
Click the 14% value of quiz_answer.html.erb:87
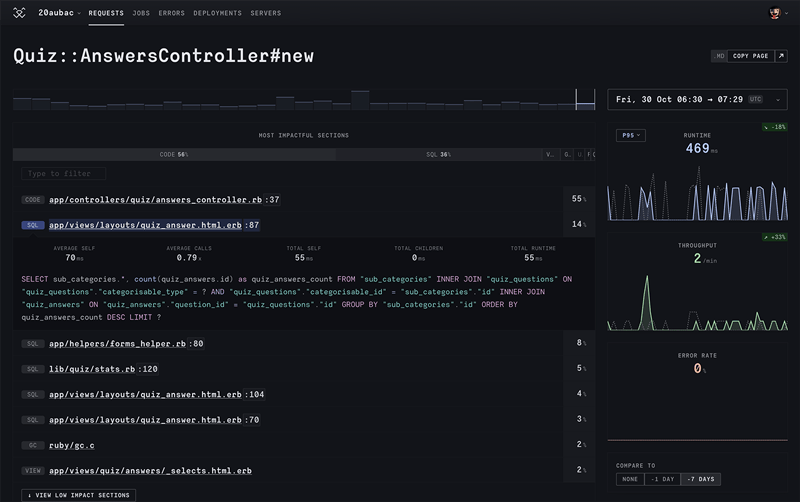click(x=579, y=224)
